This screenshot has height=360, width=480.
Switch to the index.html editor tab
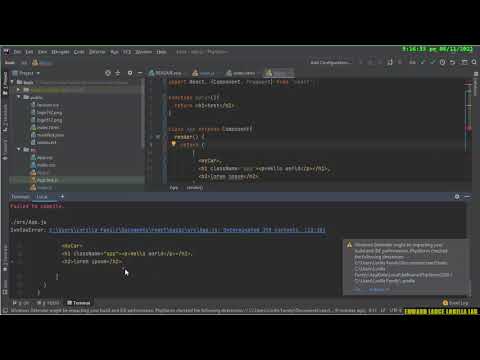coord(240,73)
